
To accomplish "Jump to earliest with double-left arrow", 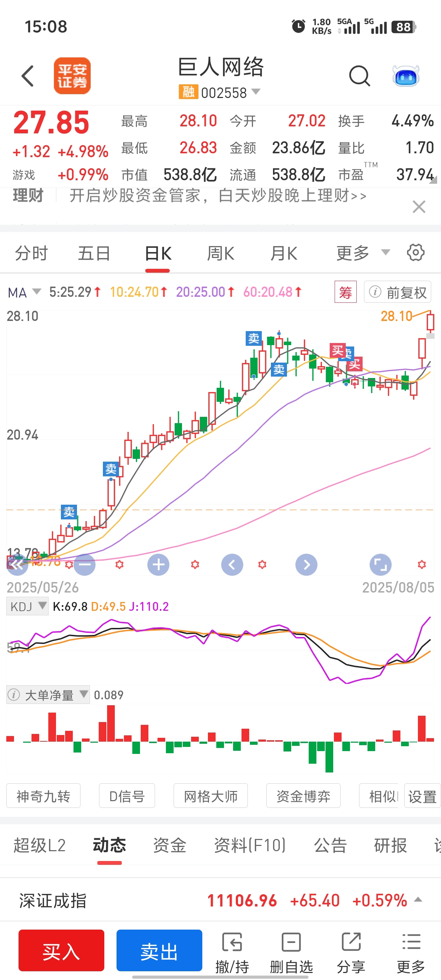I will click(17, 565).
